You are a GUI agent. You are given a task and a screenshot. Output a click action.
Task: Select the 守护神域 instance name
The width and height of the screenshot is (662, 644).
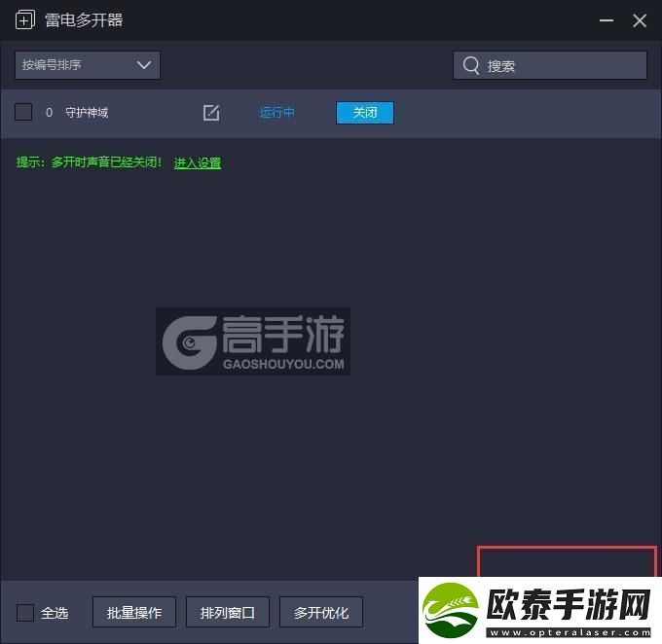coord(87,113)
